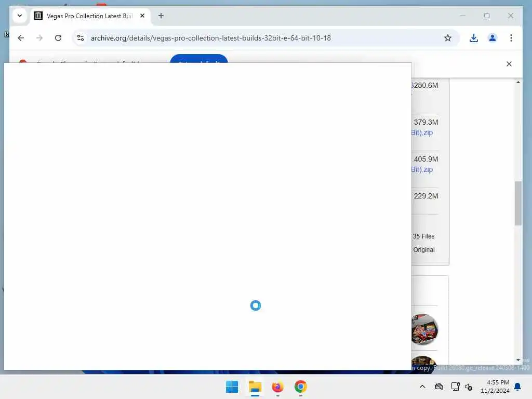
Task: Maximize the Chrome window
Action: [x=486, y=16]
